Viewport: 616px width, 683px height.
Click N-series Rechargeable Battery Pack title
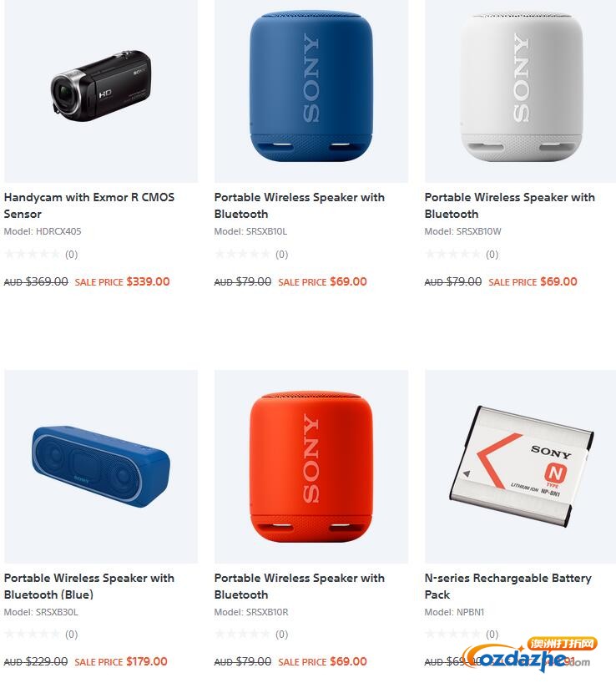click(x=508, y=586)
